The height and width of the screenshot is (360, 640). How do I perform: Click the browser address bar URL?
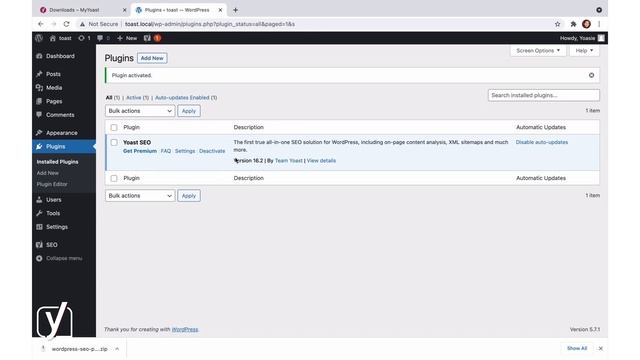coord(210,24)
